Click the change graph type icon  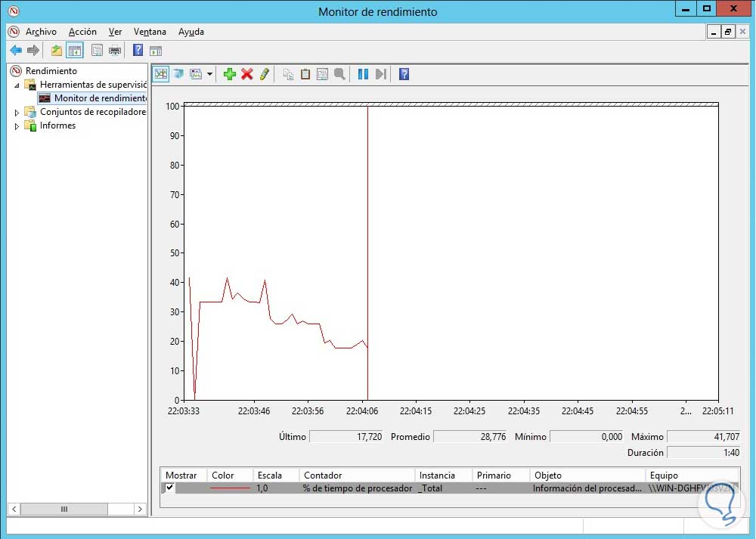196,74
